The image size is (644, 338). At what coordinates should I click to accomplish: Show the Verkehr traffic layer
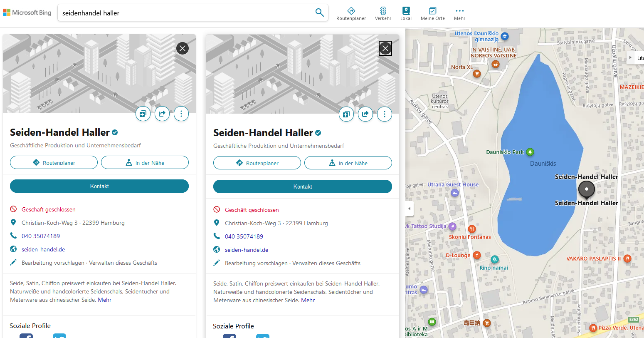(383, 13)
